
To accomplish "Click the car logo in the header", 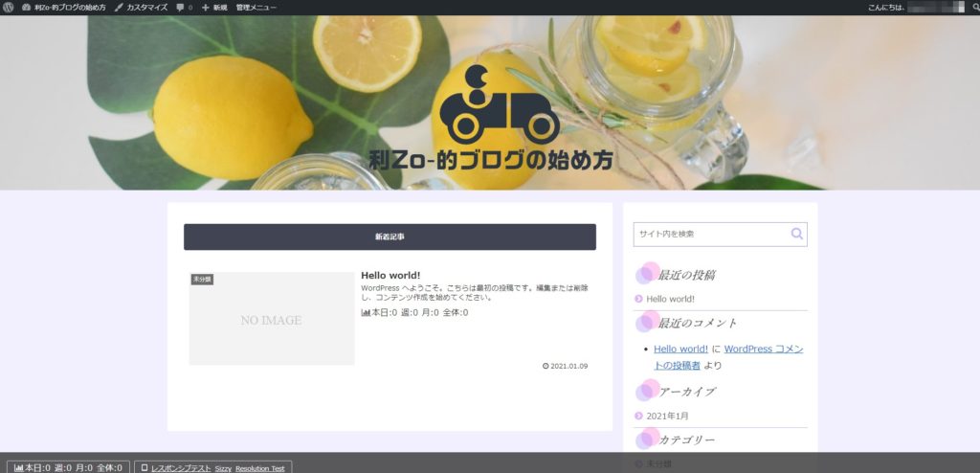I will click(498, 105).
